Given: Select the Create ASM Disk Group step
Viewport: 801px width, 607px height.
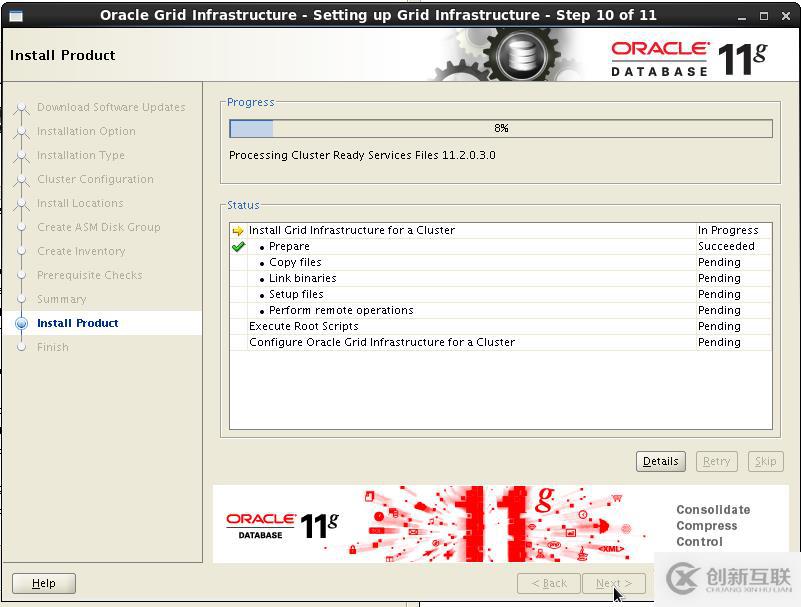Looking at the screenshot, I should click(x=99, y=227).
